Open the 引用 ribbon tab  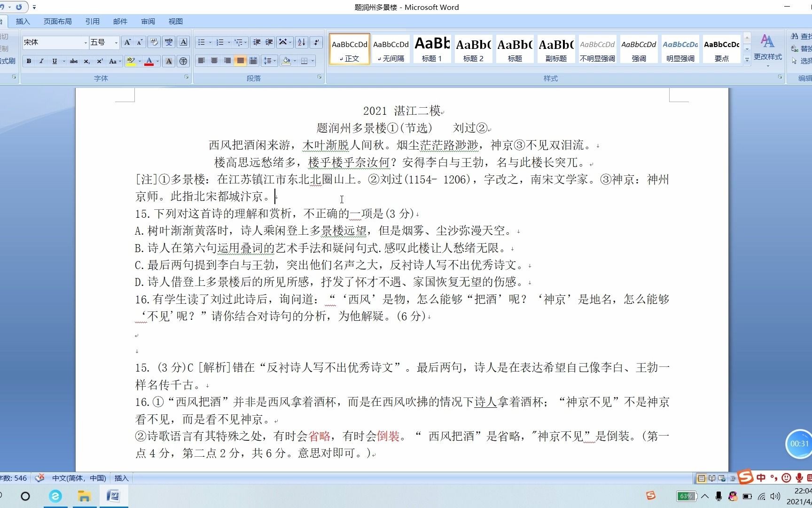pyautogui.click(x=92, y=21)
